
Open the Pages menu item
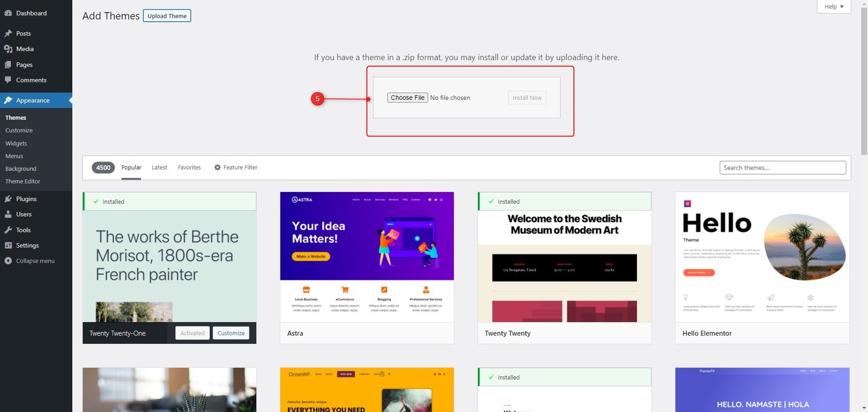pos(36,65)
